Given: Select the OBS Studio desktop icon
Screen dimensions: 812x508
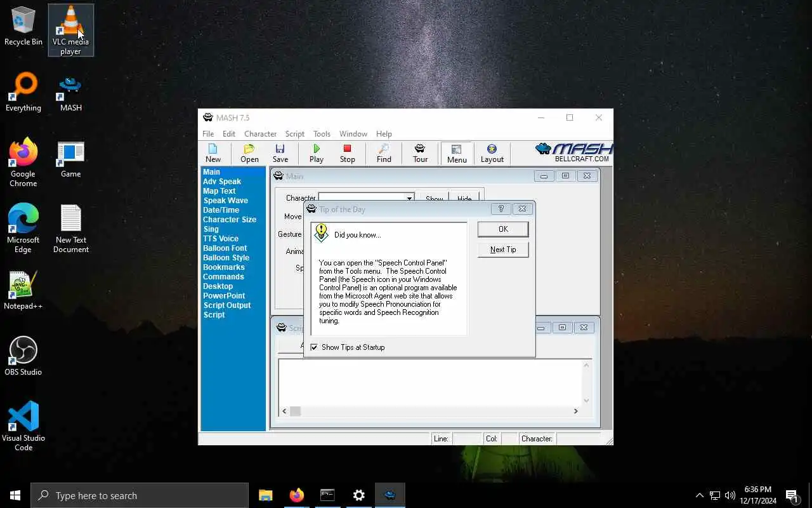Looking at the screenshot, I should pyautogui.click(x=23, y=356).
